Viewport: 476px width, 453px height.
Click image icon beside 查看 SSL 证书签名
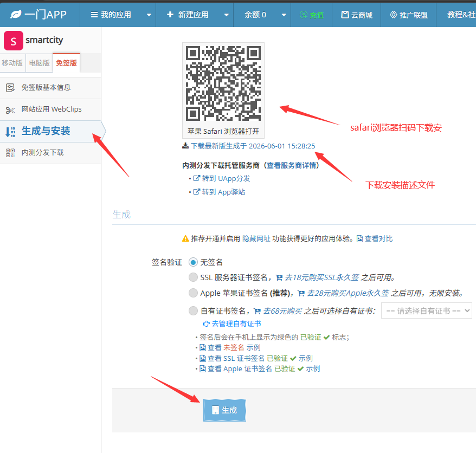click(202, 358)
